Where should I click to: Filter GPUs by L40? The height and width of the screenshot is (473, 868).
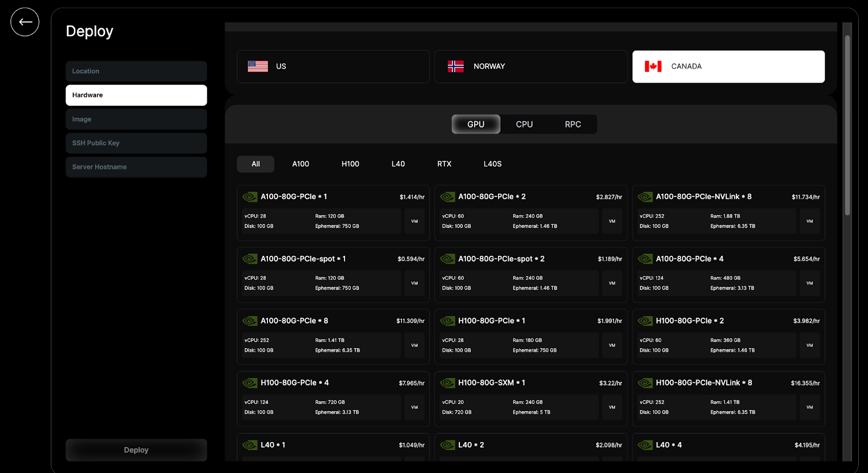[x=398, y=164]
